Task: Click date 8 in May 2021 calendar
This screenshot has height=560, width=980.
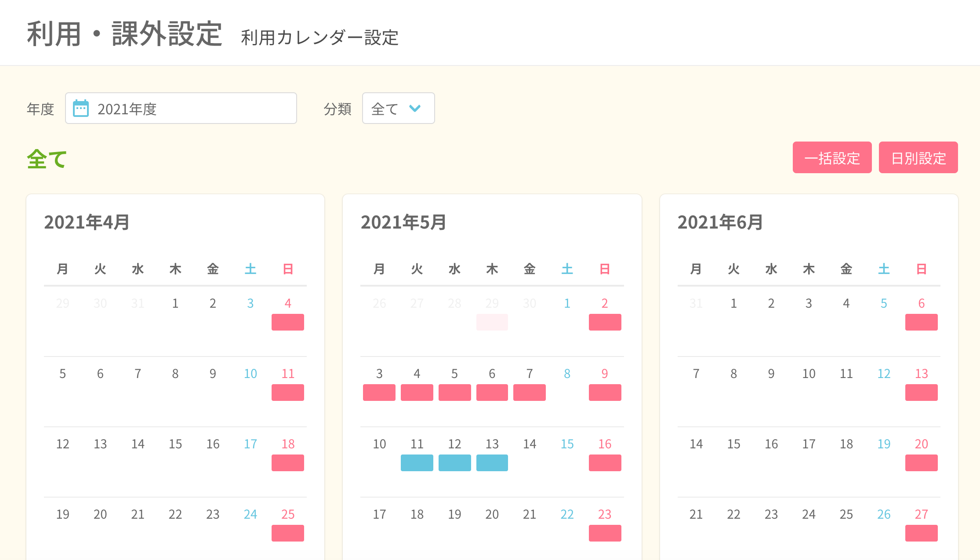Action: [567, 374]
